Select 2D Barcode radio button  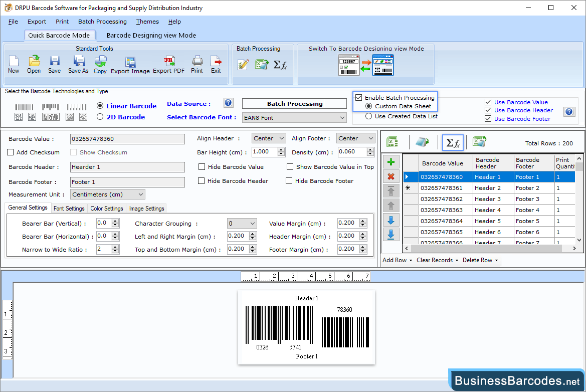100,117
